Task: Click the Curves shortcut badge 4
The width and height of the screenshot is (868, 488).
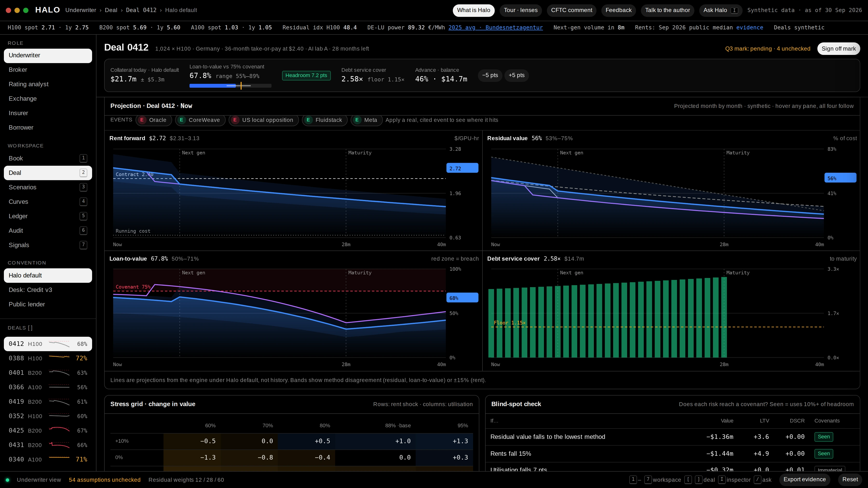Action: point(83,202)
